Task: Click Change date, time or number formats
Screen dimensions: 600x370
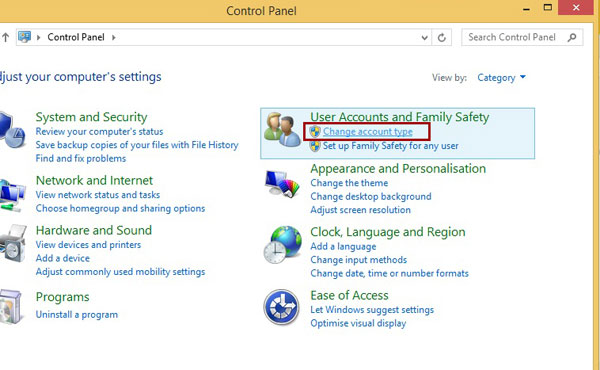Action: click(390, 273)
